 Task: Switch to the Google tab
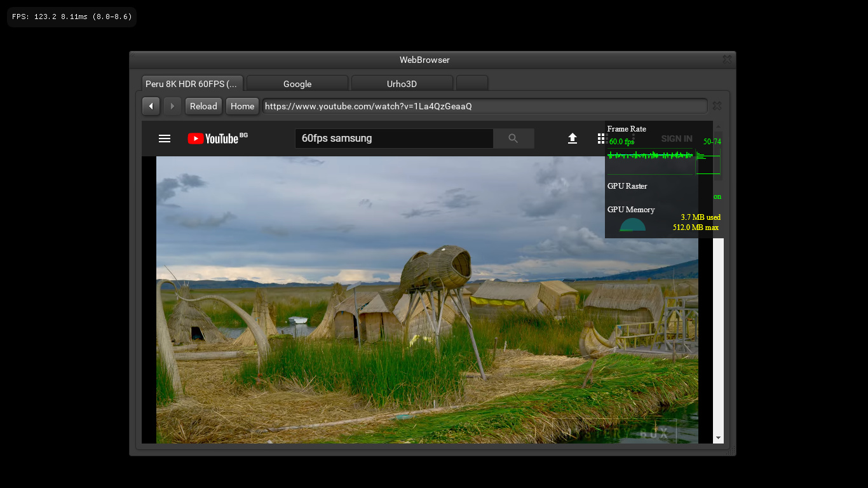coord(297,83)
